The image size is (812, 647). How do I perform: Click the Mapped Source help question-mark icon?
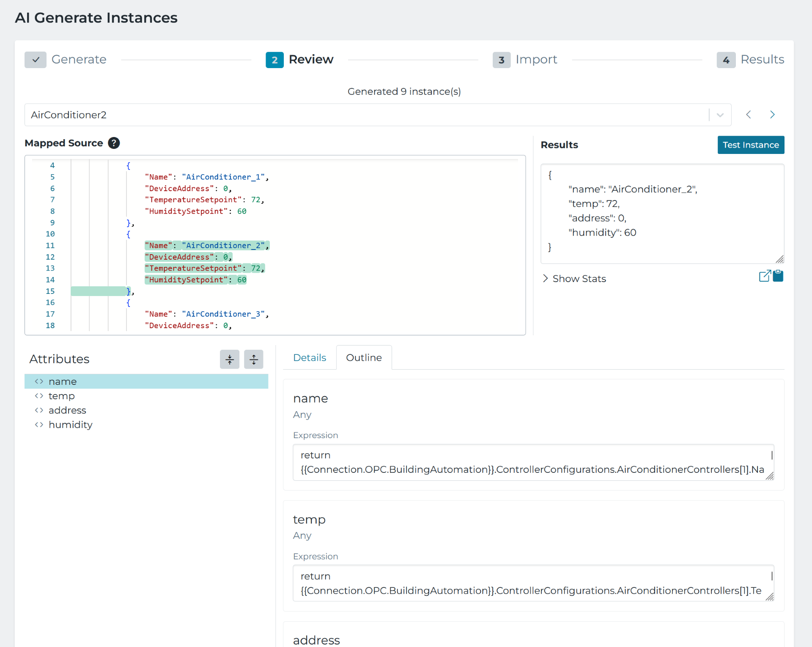[114, 143]
